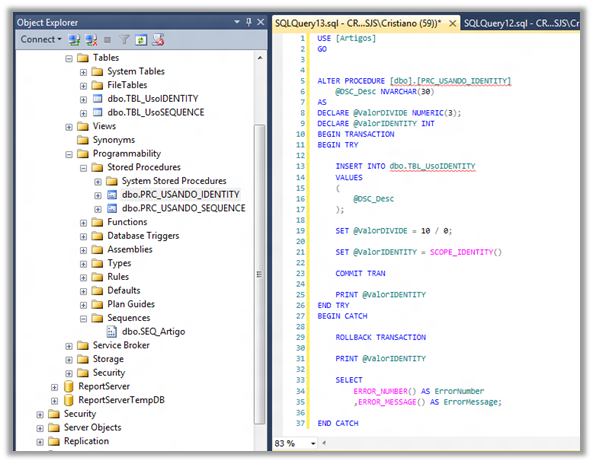Toggle the Object Explorer auto-hide pin
Screen dimensions: 593x463
[x=249, y=22]
